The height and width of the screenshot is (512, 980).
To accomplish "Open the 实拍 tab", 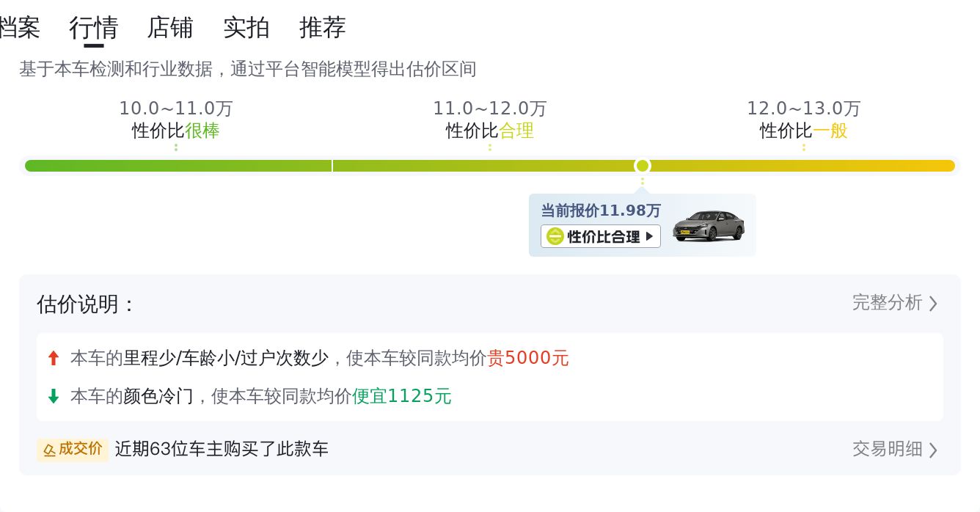I will click(x=246, y=28).
